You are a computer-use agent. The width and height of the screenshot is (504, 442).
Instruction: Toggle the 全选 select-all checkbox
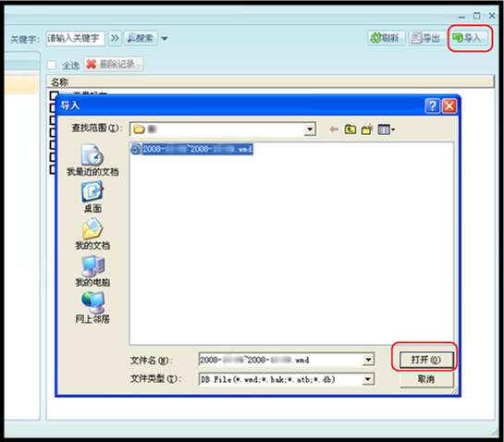coord(52,66)
